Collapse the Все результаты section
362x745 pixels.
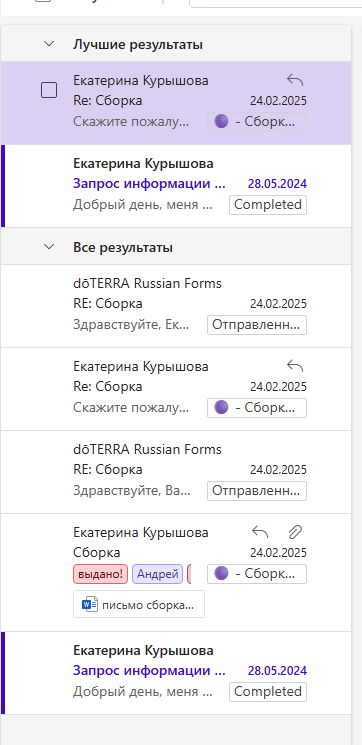click(x=49, y=247)
